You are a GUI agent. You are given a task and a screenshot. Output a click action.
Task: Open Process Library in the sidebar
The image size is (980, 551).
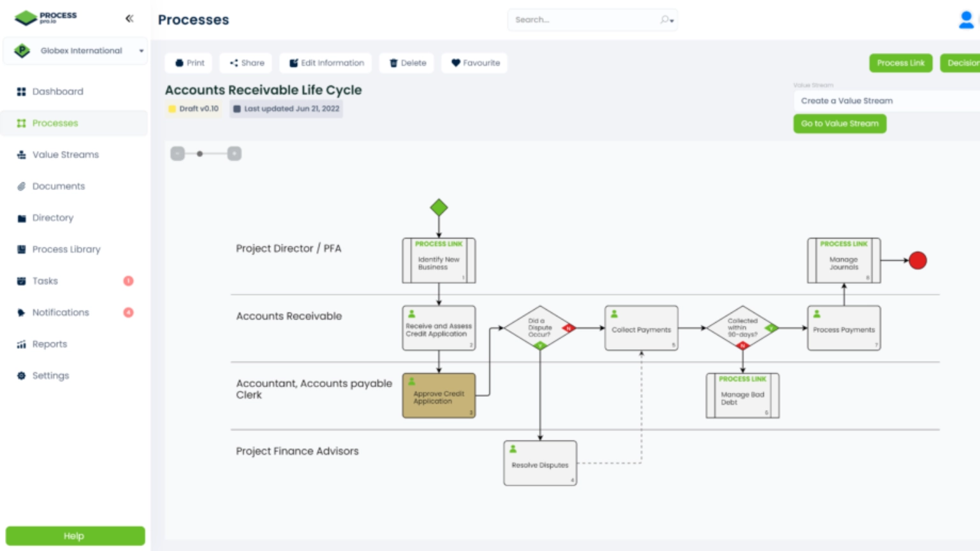point(74,249)
